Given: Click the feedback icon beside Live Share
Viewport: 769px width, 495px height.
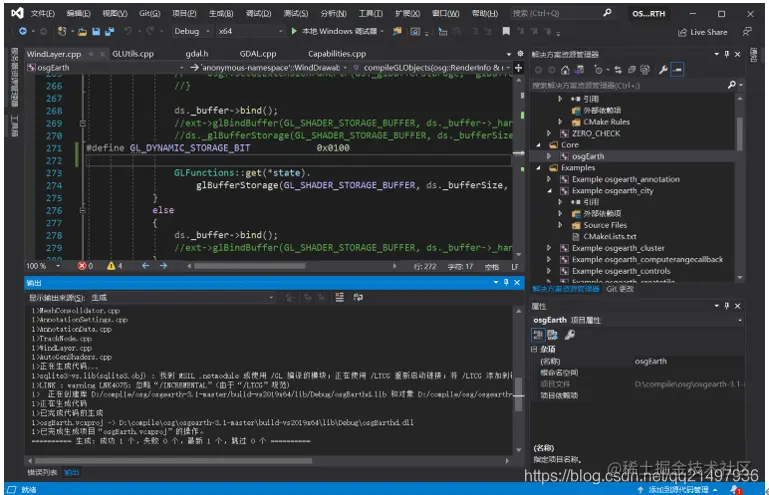Looking at the screenshot, I should coord(747,32).
